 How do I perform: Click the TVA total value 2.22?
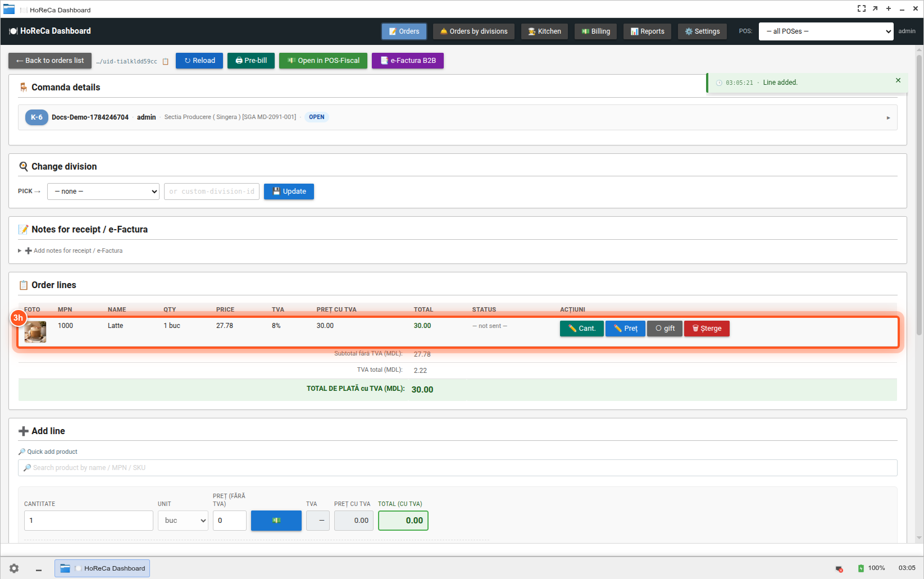(x=420, y=371)
